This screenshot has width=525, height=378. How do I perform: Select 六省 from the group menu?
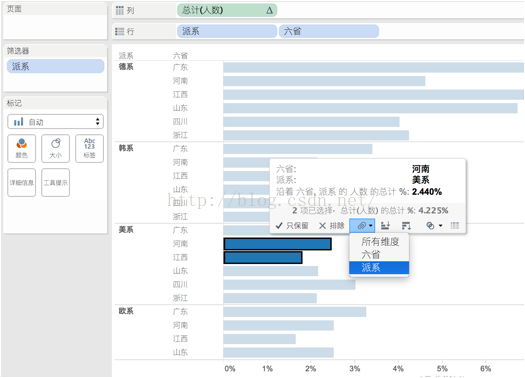coord(379,254)
